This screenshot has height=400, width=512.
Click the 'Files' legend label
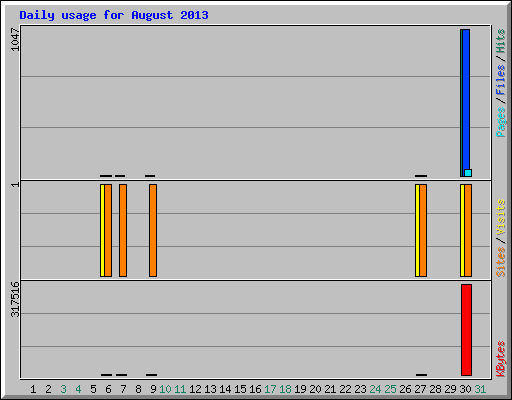coord(500,80)
